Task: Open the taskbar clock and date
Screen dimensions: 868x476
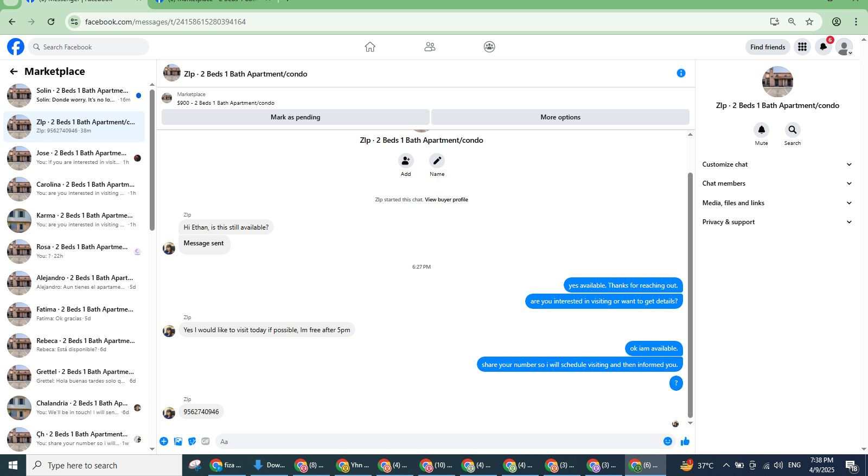Action: pyautogui.click(x=821, y=465)
